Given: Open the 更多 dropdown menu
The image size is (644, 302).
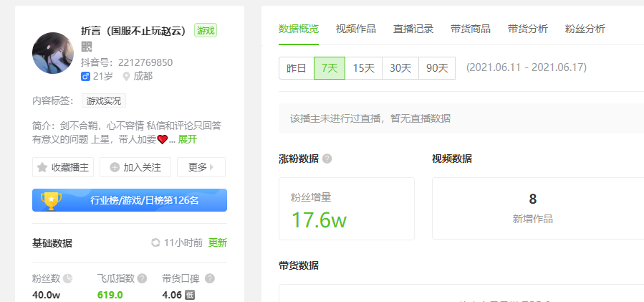Looking at the screenshot, I should (x=201, y=167).
